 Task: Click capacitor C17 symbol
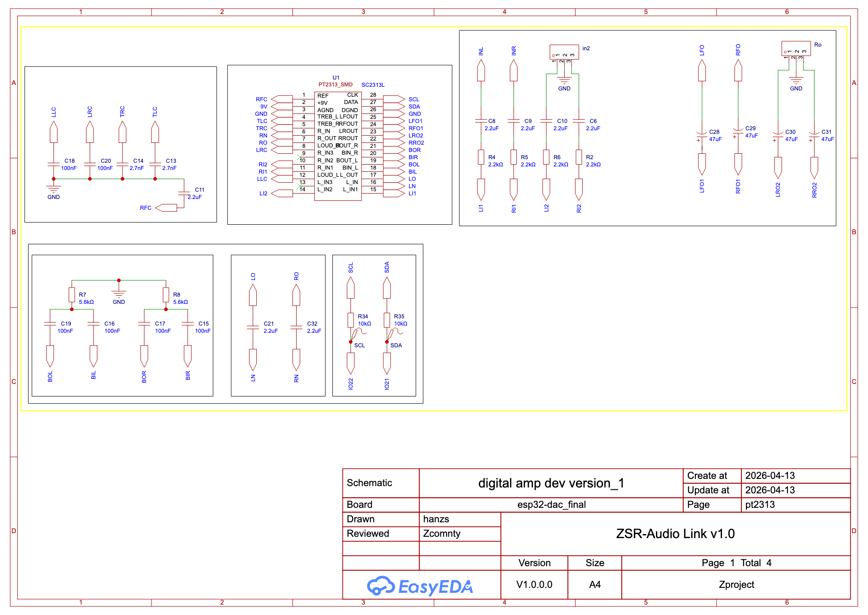point(144,323)
